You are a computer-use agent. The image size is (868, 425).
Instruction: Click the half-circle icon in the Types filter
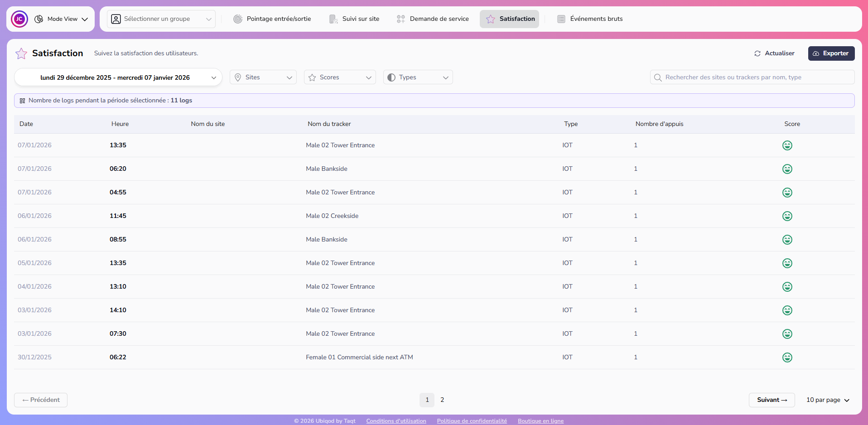pos(391,77)
